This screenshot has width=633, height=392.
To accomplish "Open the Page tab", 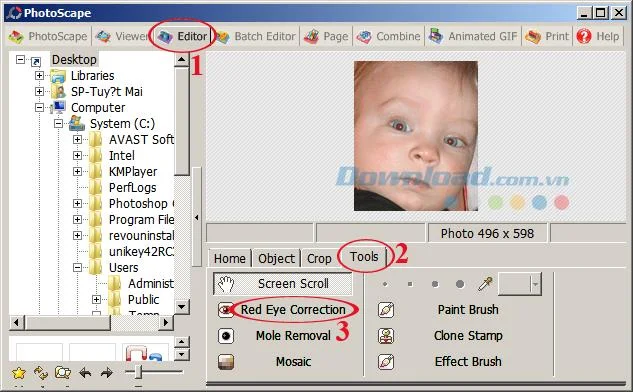I will [326, 36].
